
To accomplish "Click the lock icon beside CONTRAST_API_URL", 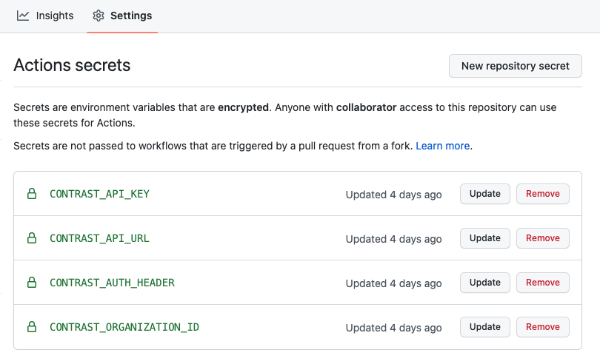I will click(32, 238).
